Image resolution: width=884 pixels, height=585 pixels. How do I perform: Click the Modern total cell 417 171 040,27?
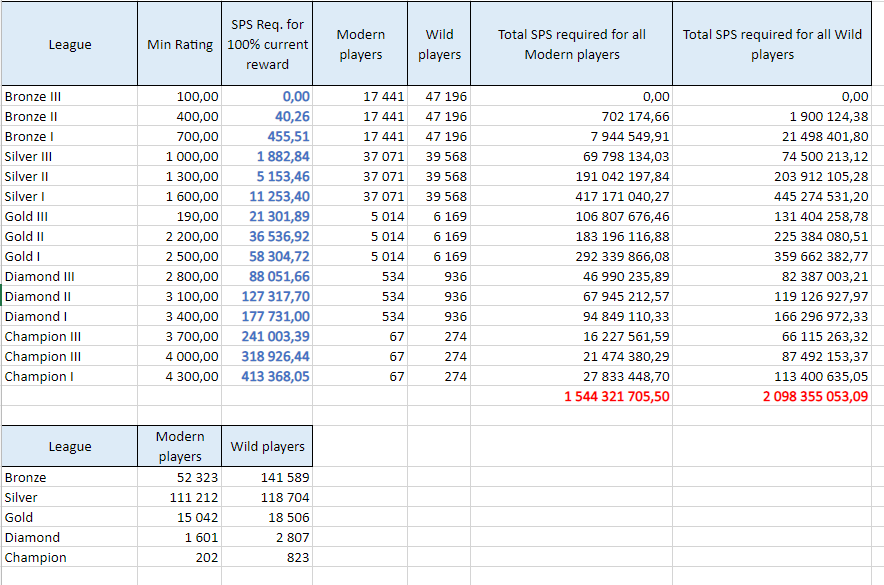coord(572,196)
